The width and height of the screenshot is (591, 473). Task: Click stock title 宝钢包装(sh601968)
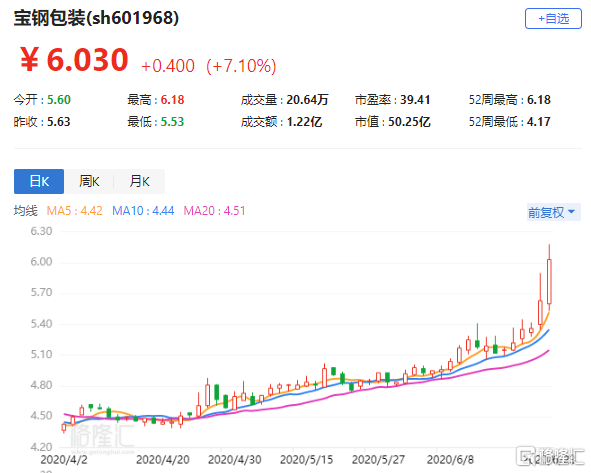pos(96,17)
